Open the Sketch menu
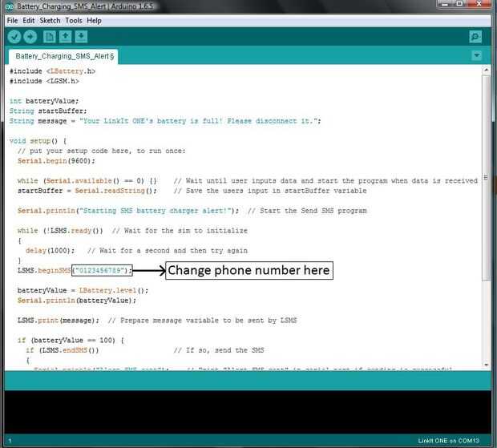Viewport: 497px width, 448px height. 50,21
